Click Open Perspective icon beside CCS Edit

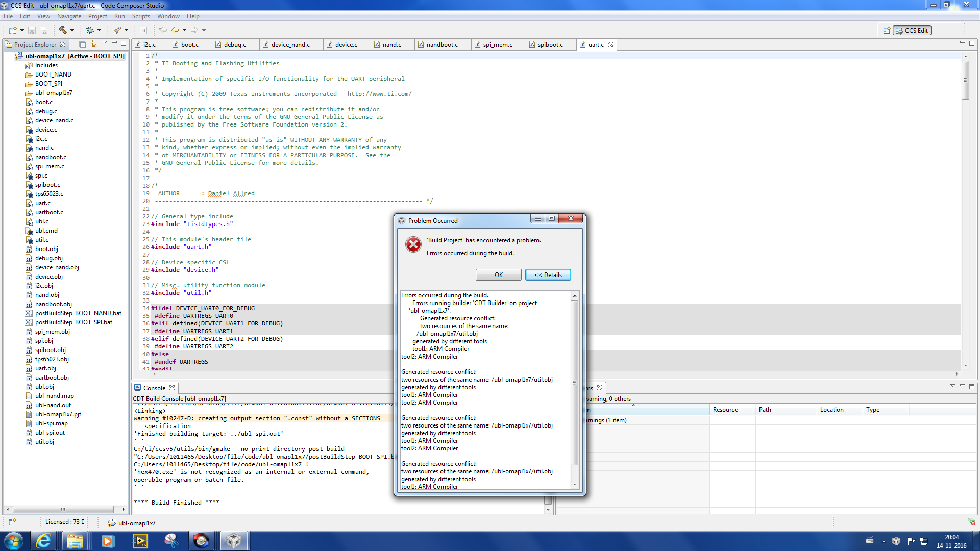tap(887, 31)
